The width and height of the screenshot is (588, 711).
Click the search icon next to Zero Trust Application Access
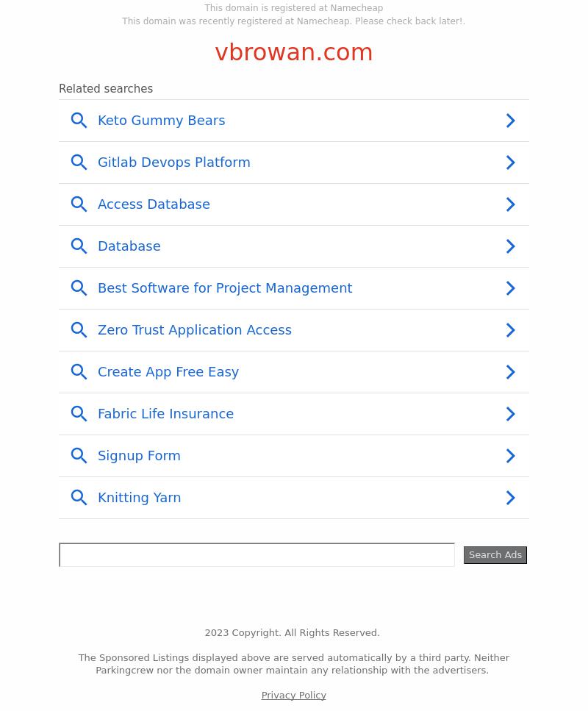coord(79,330)
